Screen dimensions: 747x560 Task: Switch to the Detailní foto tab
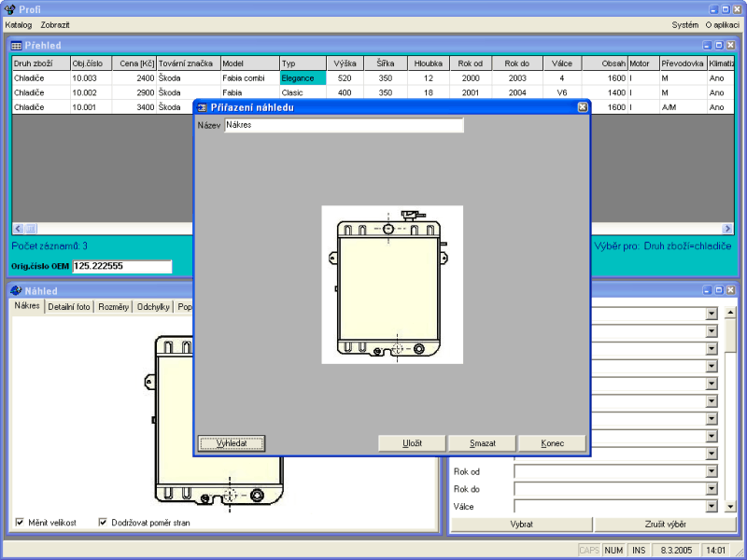click(69, 307)
